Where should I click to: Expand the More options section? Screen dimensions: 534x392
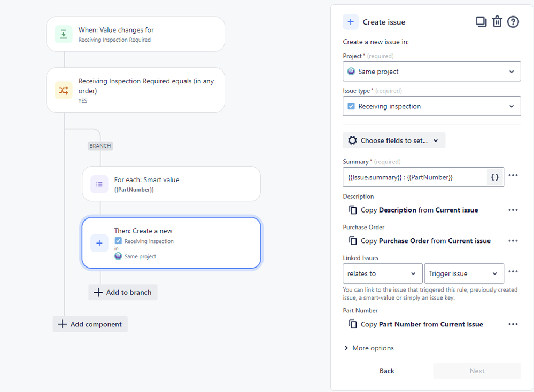(369, 348)
